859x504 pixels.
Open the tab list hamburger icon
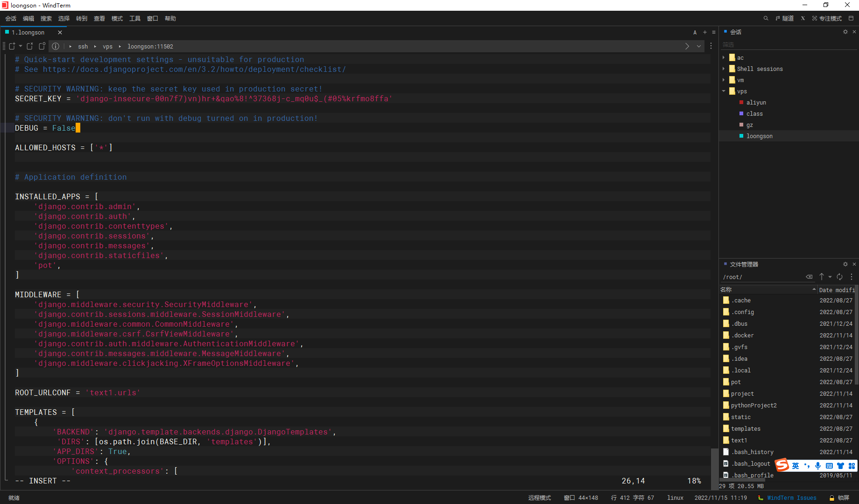714,33
